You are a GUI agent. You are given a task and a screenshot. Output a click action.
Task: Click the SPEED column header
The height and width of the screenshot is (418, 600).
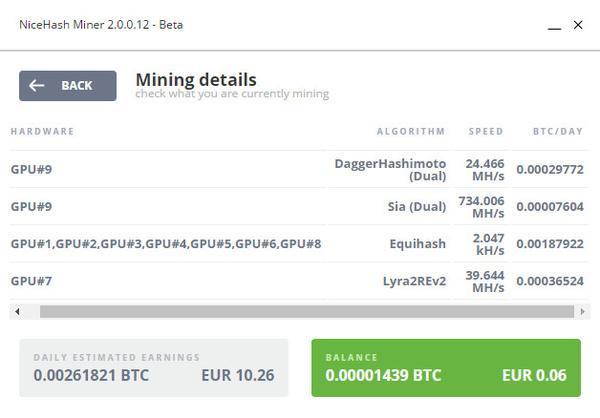[x=486, y=132]
